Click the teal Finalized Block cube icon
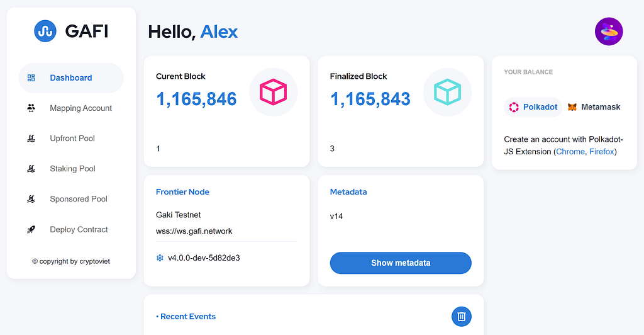This screenshot has height=335, width=644. pos(447,93)
